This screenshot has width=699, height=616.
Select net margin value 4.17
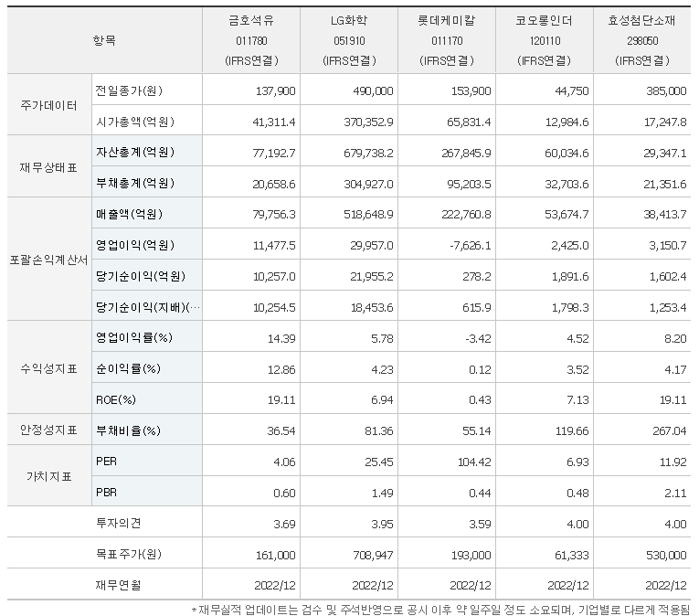pos(676,369)
